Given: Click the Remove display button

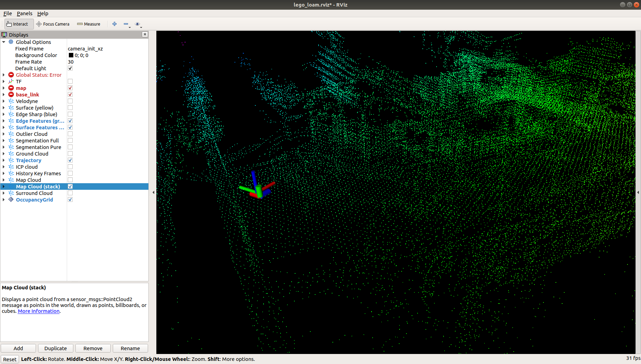Looking at the screenshot, I should pyautogui.click(x=93, y=348).
